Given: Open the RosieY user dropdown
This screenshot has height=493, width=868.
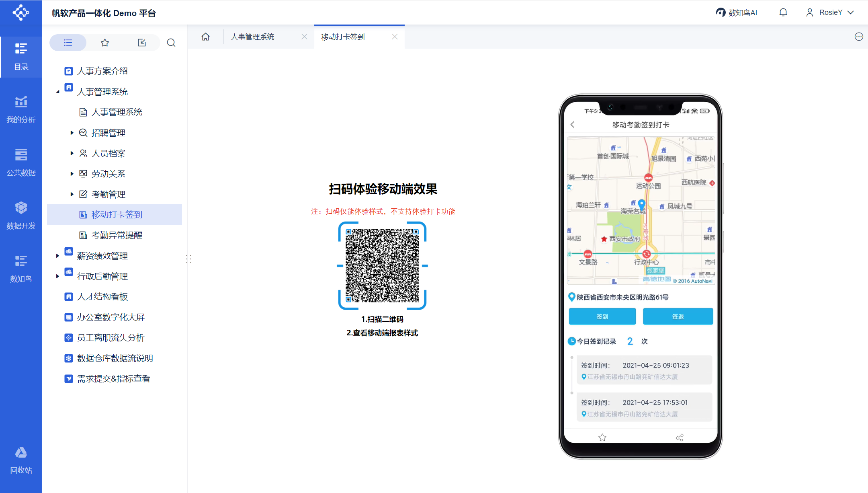Looking at the screenshot, I should click(830, 12).
